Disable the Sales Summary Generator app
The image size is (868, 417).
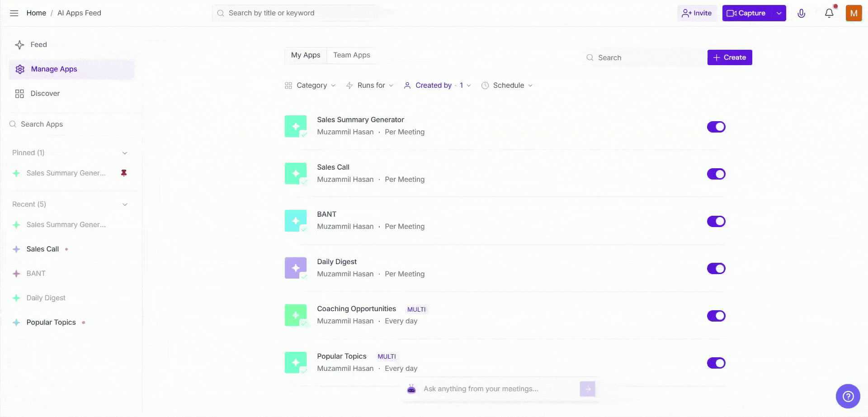(716, 127)
